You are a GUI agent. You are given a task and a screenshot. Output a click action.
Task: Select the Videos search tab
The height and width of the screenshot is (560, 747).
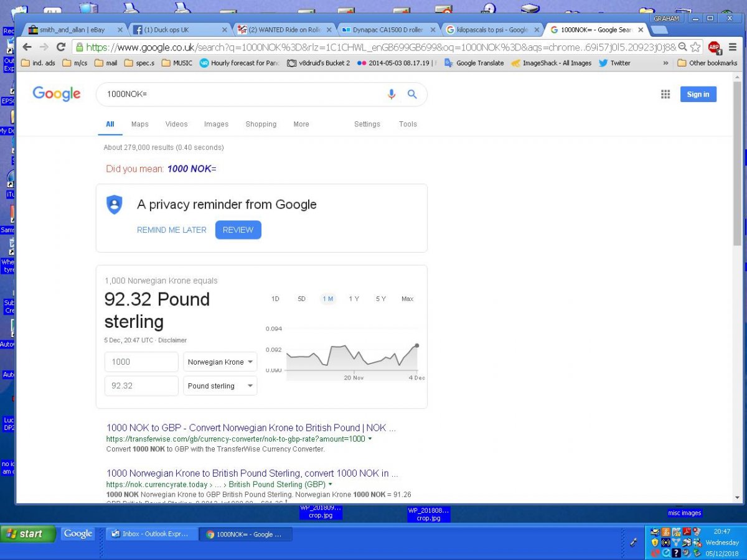[177, 124]
